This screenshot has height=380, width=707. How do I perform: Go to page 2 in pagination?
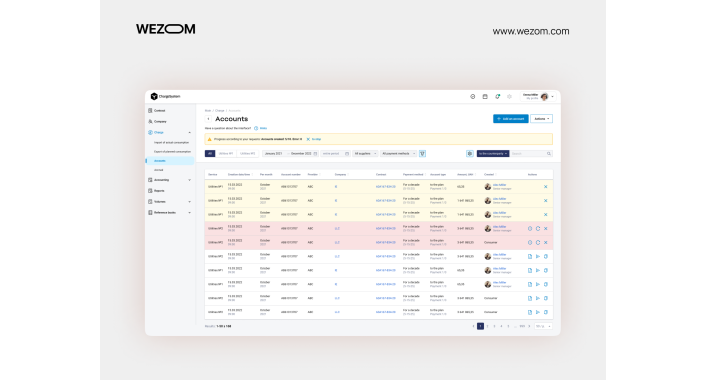click(487, 326)
